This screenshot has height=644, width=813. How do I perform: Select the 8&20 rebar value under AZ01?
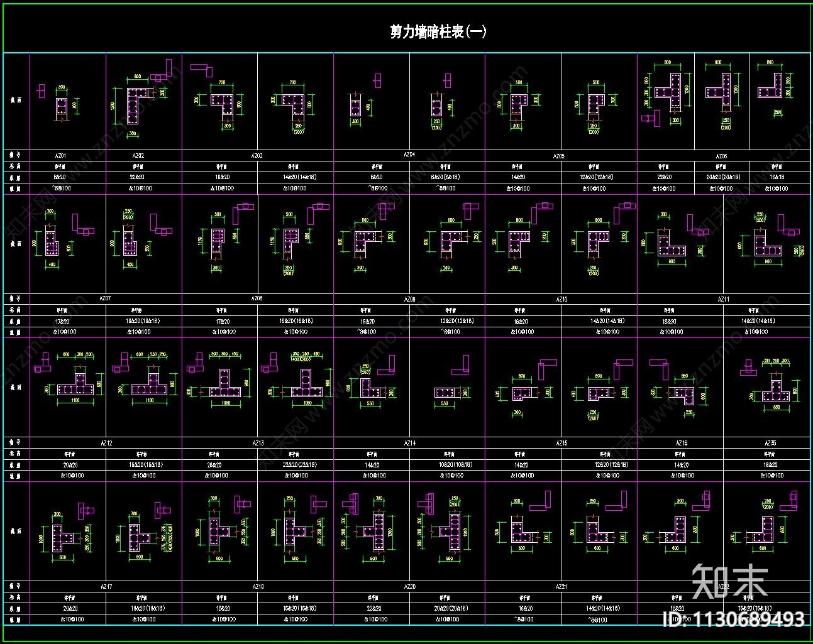pyautogui.click(x=61, y=177)
